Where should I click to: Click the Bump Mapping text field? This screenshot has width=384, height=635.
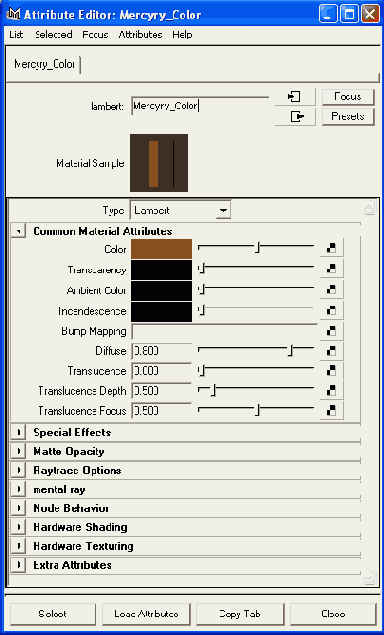tap(224, 332)
